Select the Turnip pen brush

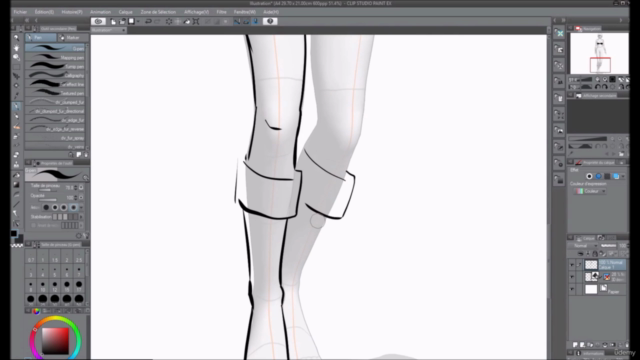(55, 67)
